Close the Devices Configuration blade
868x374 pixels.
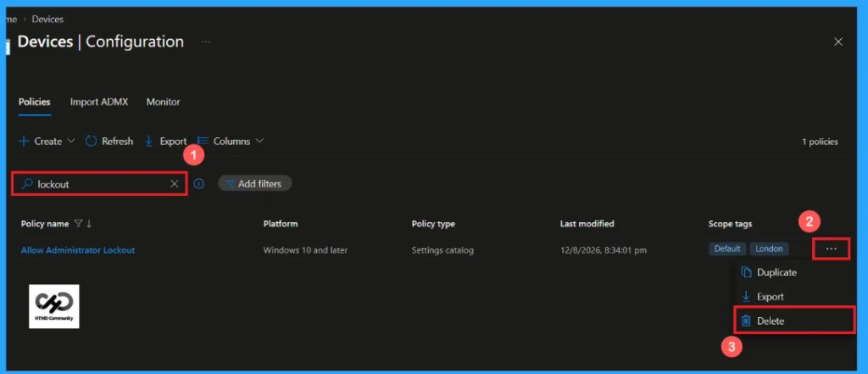pos(838,42)
